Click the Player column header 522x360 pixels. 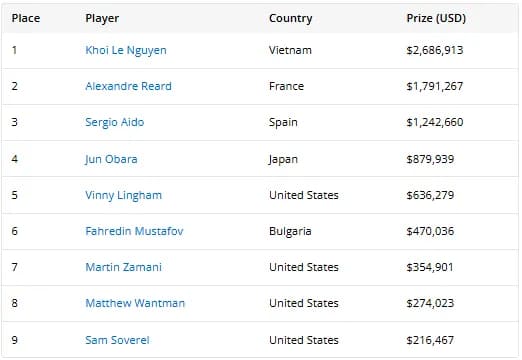point(102,18)
